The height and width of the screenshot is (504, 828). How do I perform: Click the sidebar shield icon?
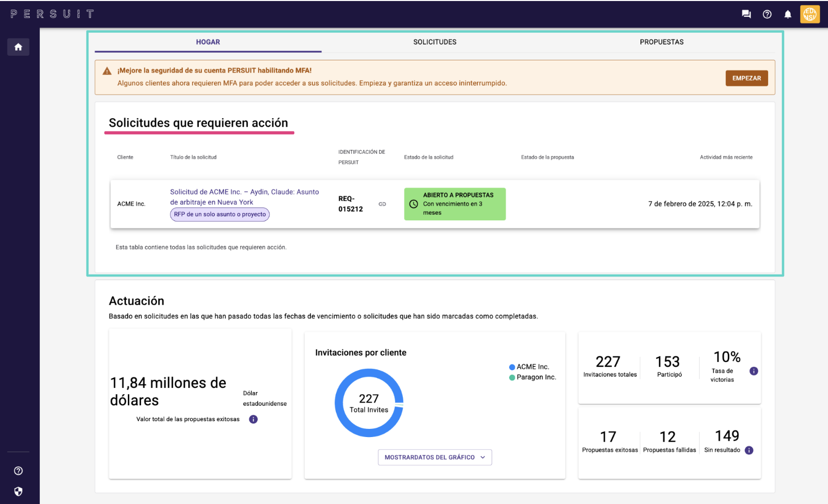click(x=18, y=491)
